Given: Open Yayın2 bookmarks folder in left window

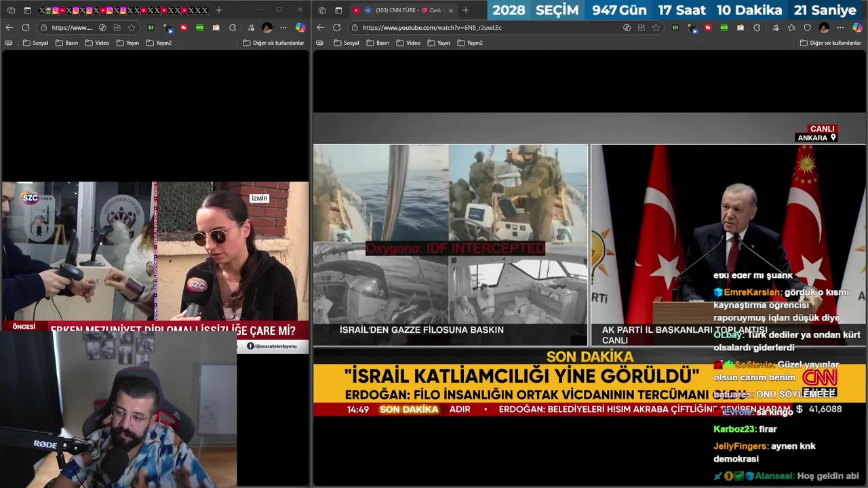Looking at the screenshot, I should 159,43.
